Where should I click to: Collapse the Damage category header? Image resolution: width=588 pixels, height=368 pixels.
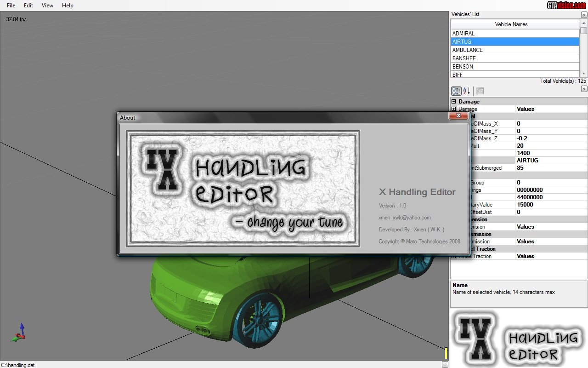pos(454,101)
